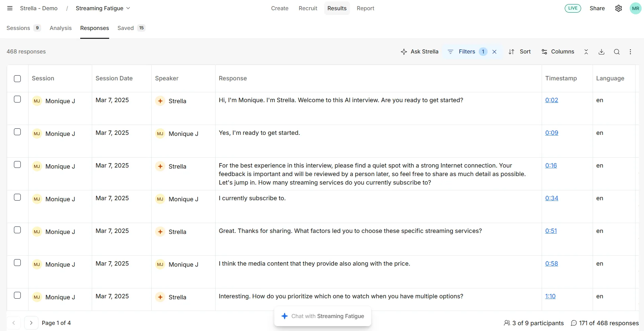Click the previous page arrow
This screenshot has width=644, height=331.
14,323
